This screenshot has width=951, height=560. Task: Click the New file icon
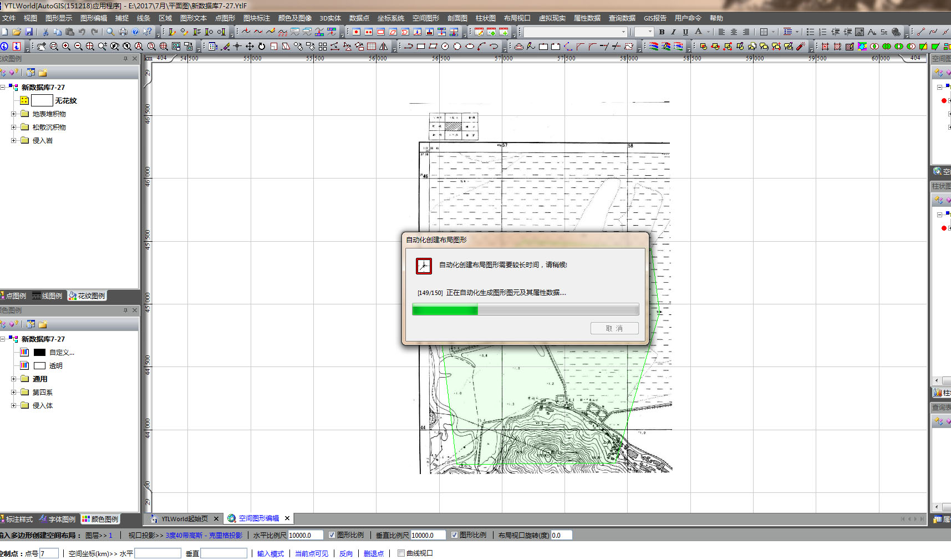coord(4,32)
